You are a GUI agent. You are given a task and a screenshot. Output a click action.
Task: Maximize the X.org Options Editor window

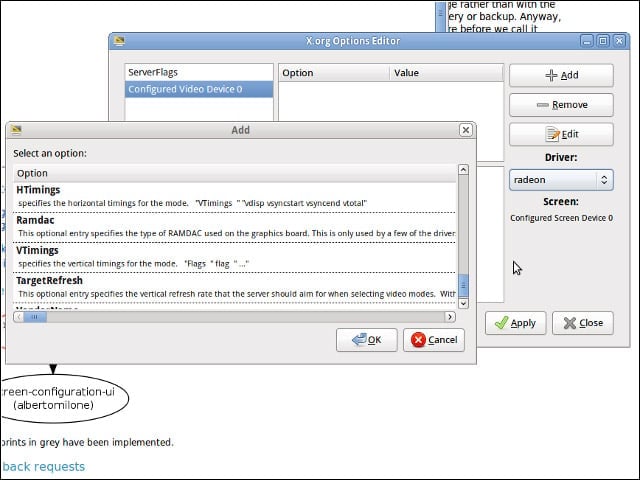pyautogui.click(x=603, y=41)
